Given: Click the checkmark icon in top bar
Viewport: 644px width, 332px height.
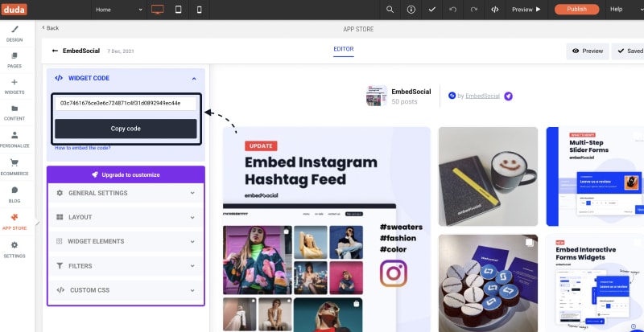Looking at the screenshot, I should [431, 10].
